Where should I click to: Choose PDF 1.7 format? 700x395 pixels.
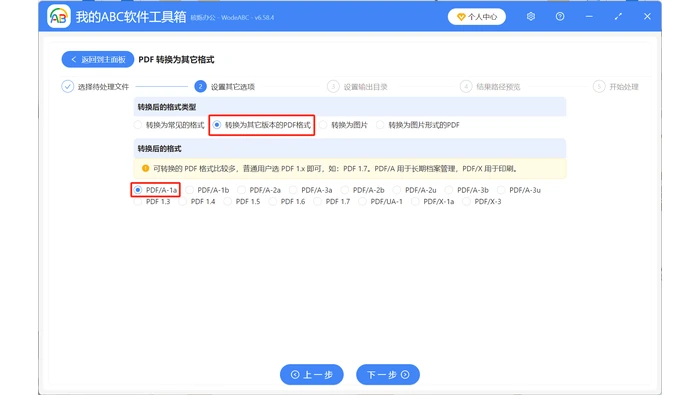(x=332, y=202)
